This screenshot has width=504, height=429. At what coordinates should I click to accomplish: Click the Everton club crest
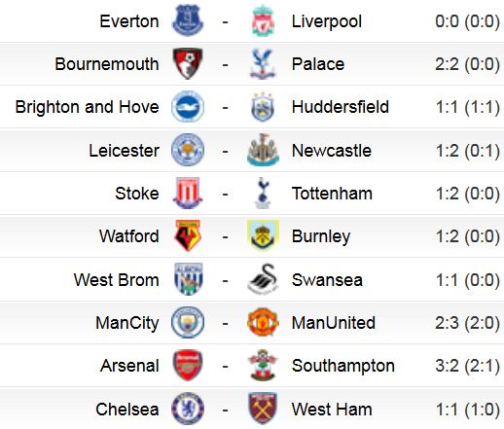click(188, 20)
